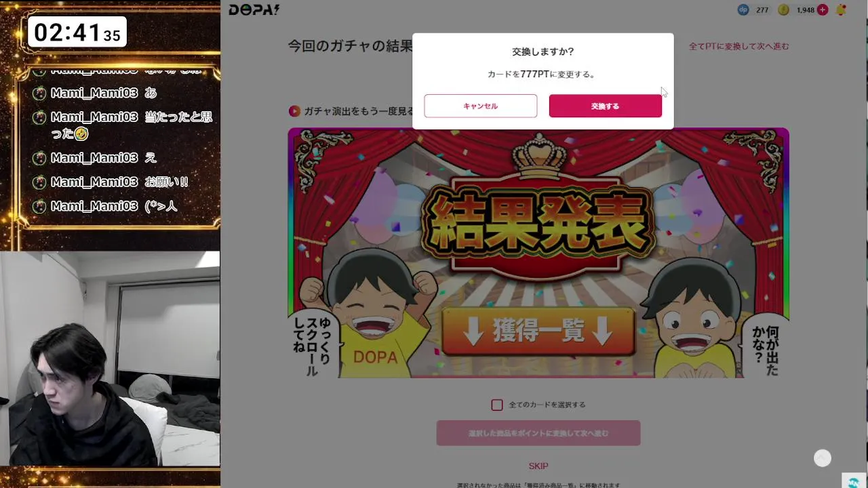
Task: Click 全てPTに変換して次へ進む link
Action: point(739,46)
